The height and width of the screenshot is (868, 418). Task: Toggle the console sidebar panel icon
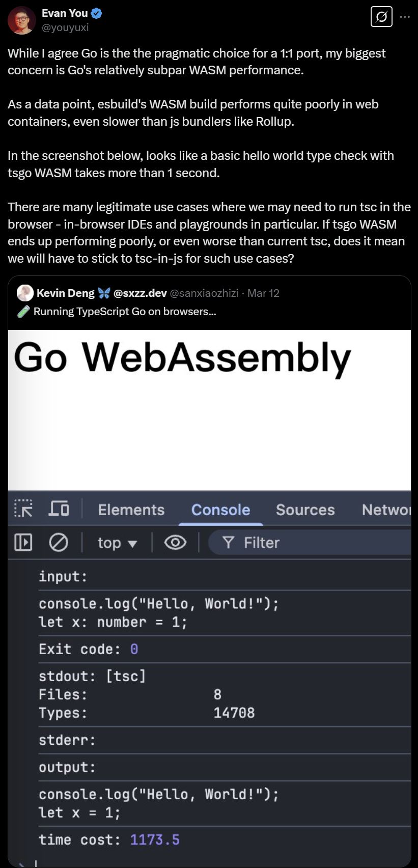[23, 543]
